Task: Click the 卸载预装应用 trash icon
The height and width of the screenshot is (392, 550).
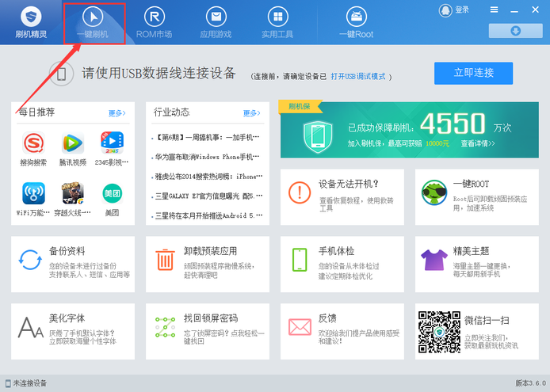Action: pos(165,260)
